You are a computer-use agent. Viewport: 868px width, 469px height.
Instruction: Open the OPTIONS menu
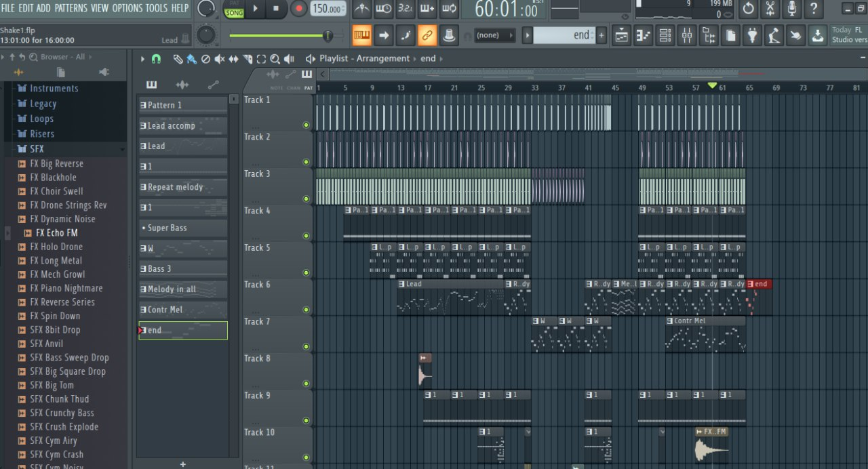(127, 8)
